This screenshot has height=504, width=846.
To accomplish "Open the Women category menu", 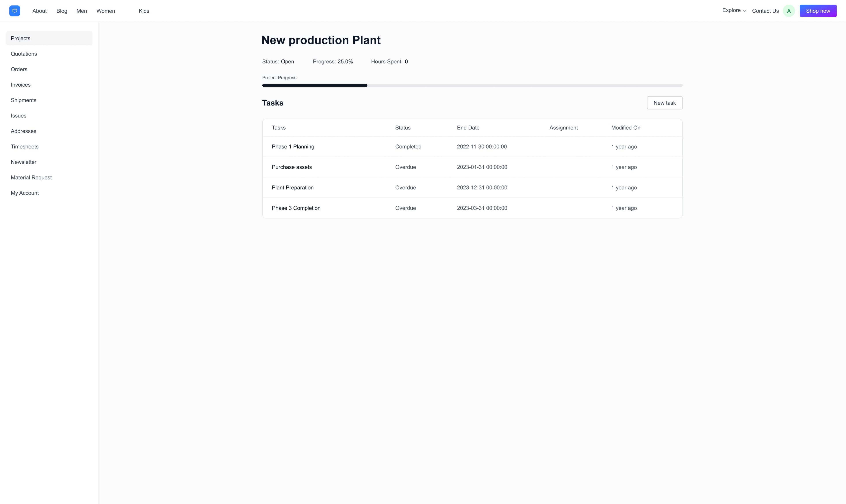I will pos(106,11).
